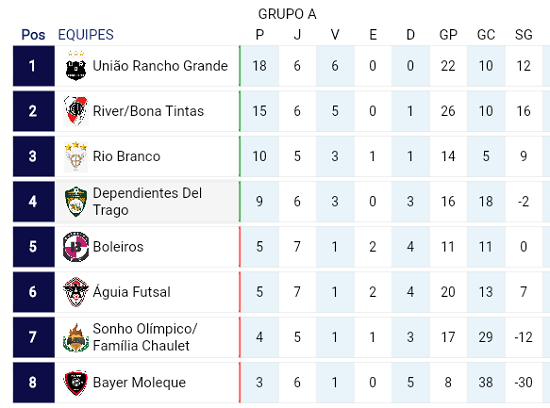Select the Bayer Moleque team name
This screenshot has width=550, height=408.
(139, 383)
